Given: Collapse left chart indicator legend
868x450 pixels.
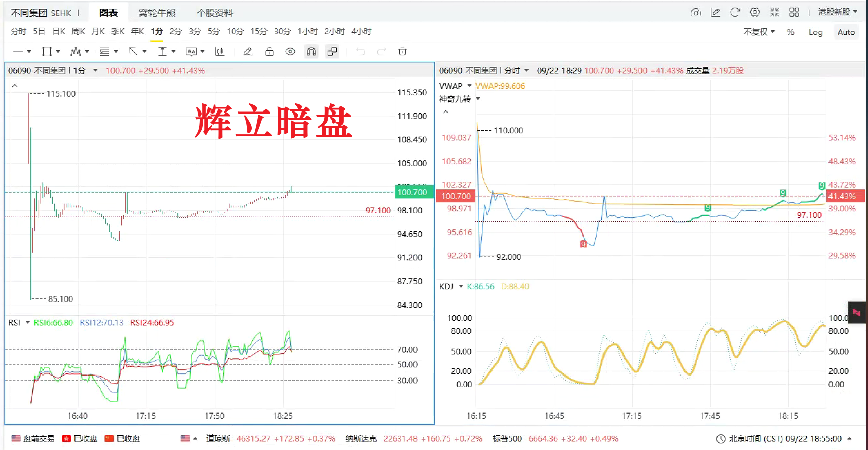Looking at the screenshot, I should [x=15, y=86].
